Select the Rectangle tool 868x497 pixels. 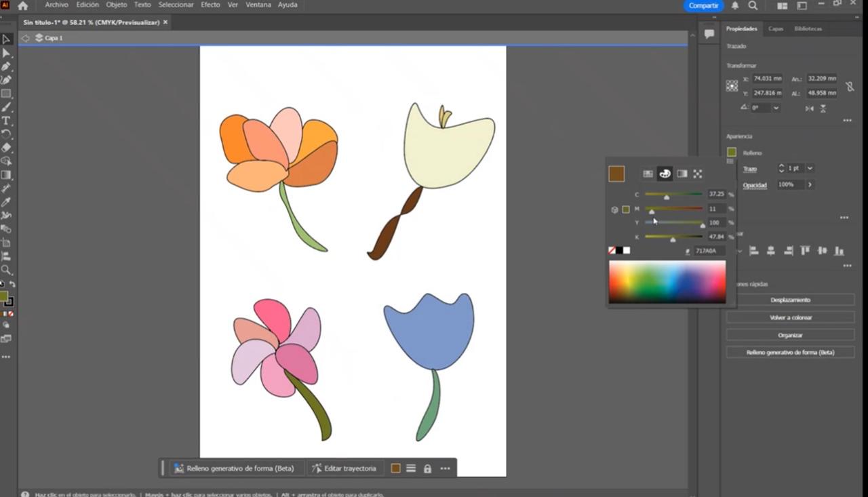tap(6, 94)
